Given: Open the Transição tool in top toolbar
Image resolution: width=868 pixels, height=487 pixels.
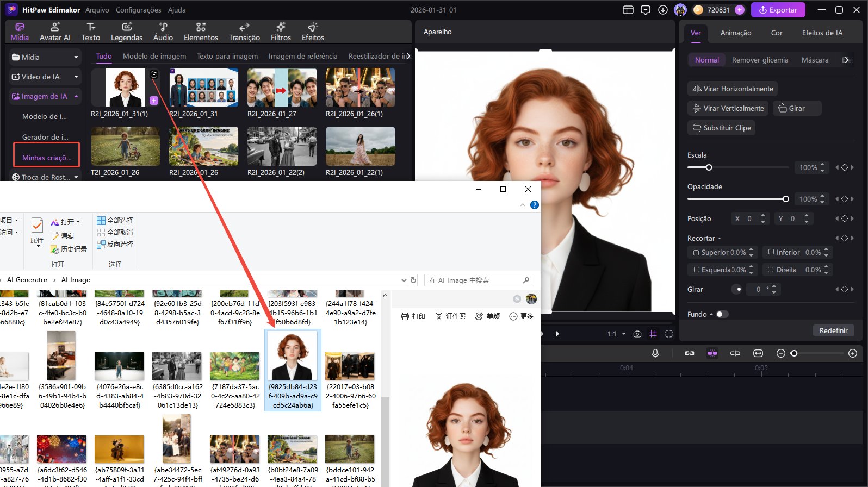Looking at the screenshot, I should (x=244, y=32).
